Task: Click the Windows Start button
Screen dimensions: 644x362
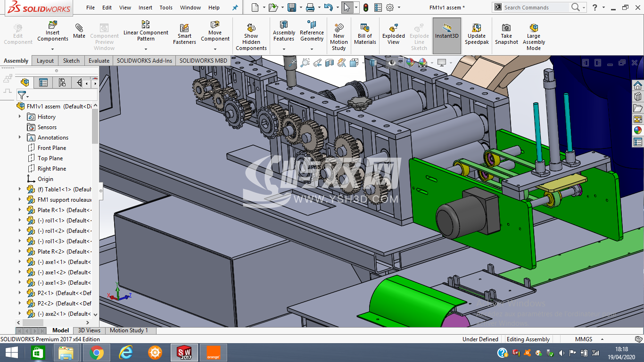Action: coord(11,353)
